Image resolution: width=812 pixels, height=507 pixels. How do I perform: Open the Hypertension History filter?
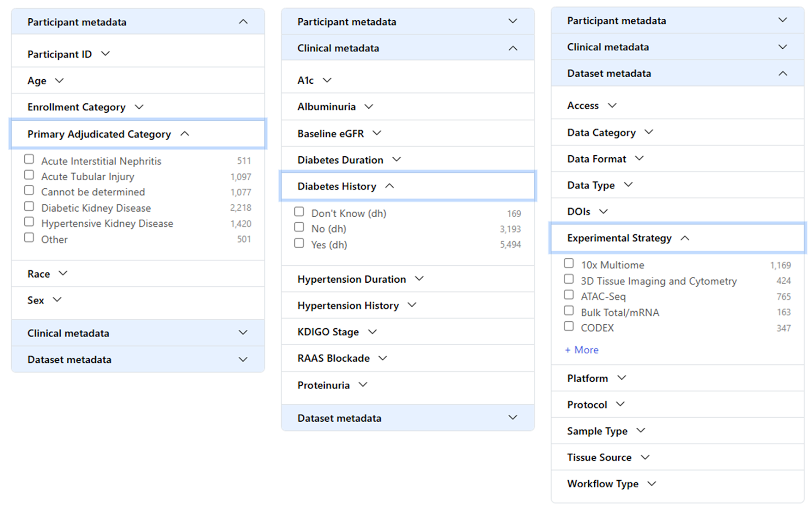[408, 306]
